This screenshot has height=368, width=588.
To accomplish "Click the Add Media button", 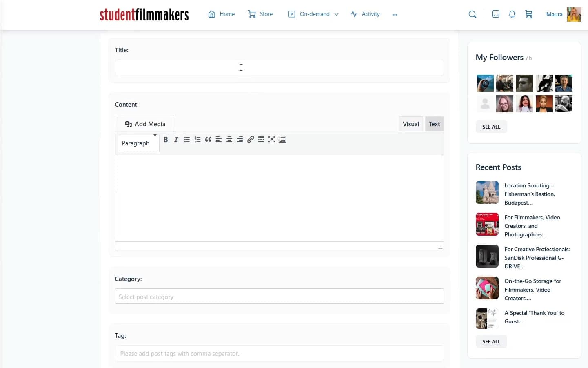I will pyautogui.click(x=144, y=124).
